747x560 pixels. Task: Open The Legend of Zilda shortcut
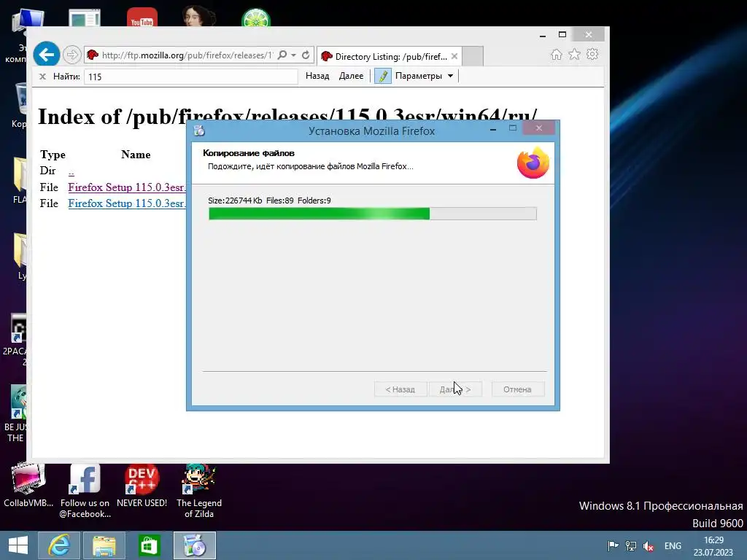pos(198,491)
